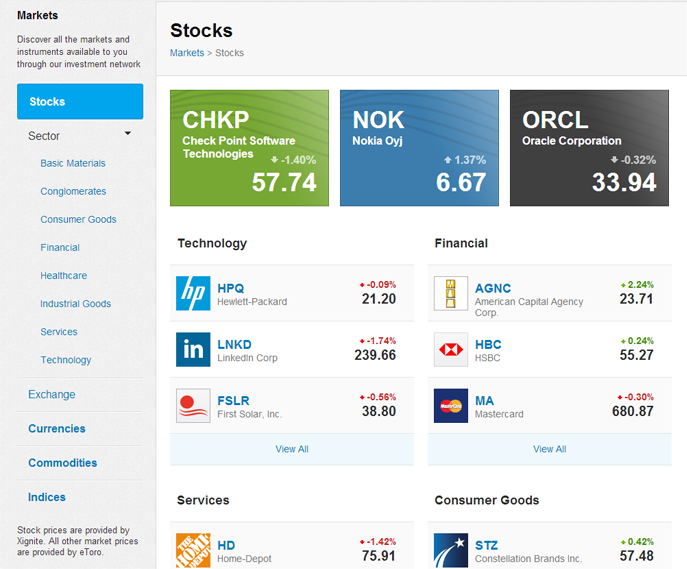Click the Mastercard company name

click(499, 414)
